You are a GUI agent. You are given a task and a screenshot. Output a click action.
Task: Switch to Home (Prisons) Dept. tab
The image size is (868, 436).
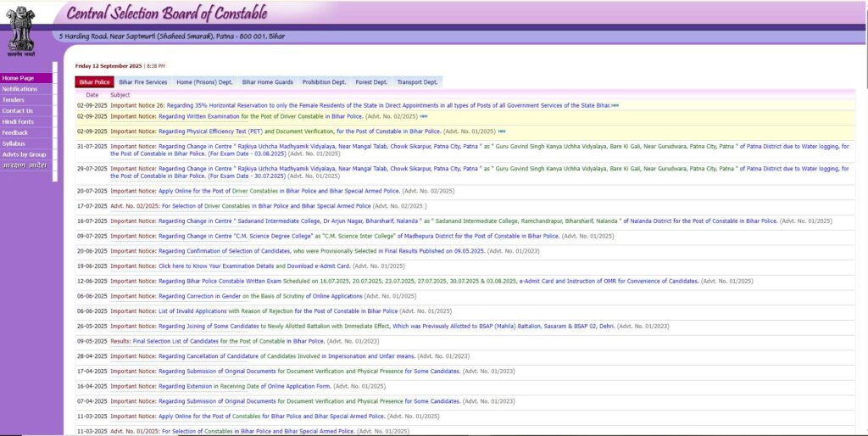pos(204,82)
